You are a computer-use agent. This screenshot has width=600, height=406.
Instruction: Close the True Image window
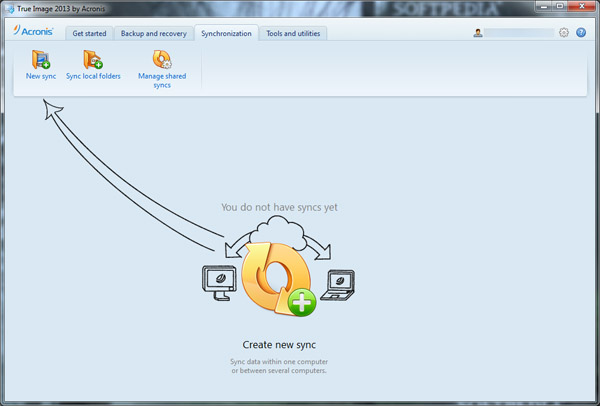(581, 6)
